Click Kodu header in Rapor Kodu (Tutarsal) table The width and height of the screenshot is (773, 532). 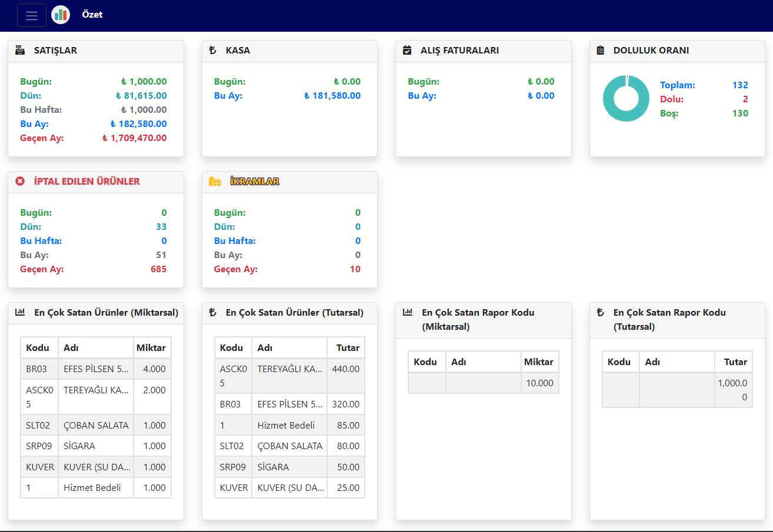tap(619, 362)
